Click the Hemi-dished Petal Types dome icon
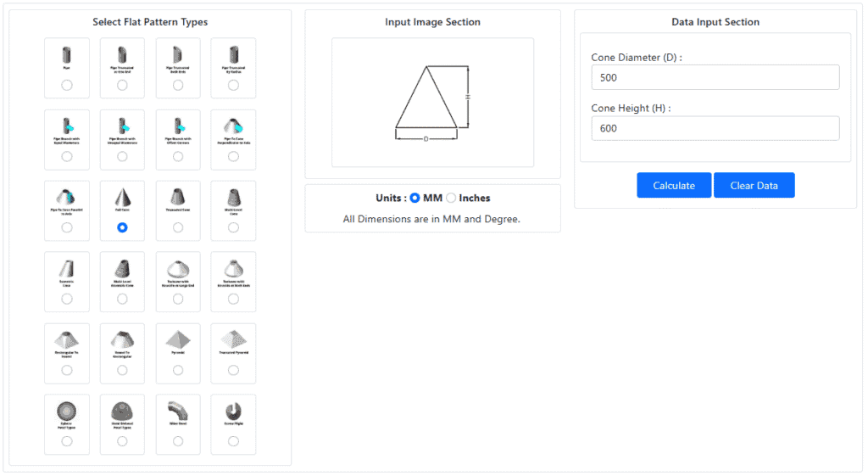868x476 pixels. coord(122,412)
